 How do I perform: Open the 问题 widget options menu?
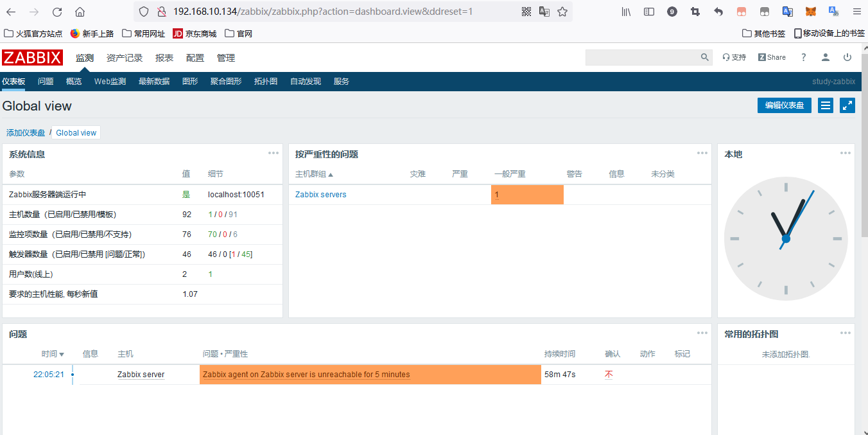(702, 333)
